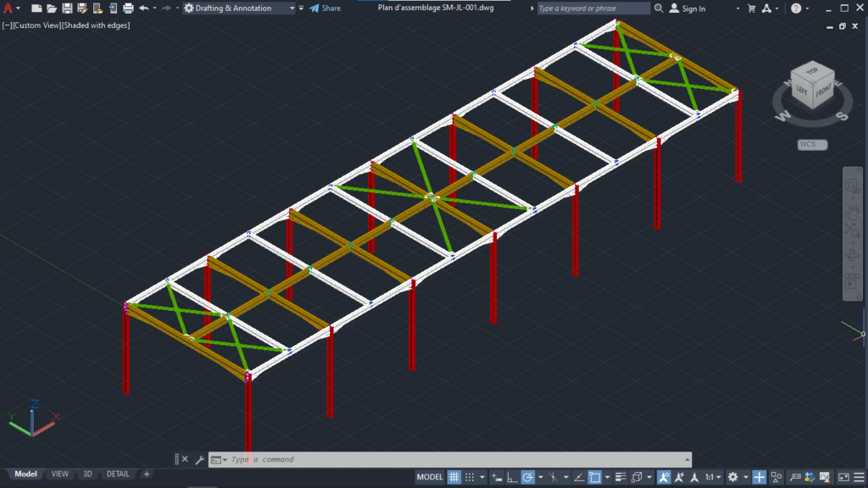Image resolution: width=868 pixels, height=488 pixels.
Task: Toggle Ortho mode
Action: tap(512, 477)
